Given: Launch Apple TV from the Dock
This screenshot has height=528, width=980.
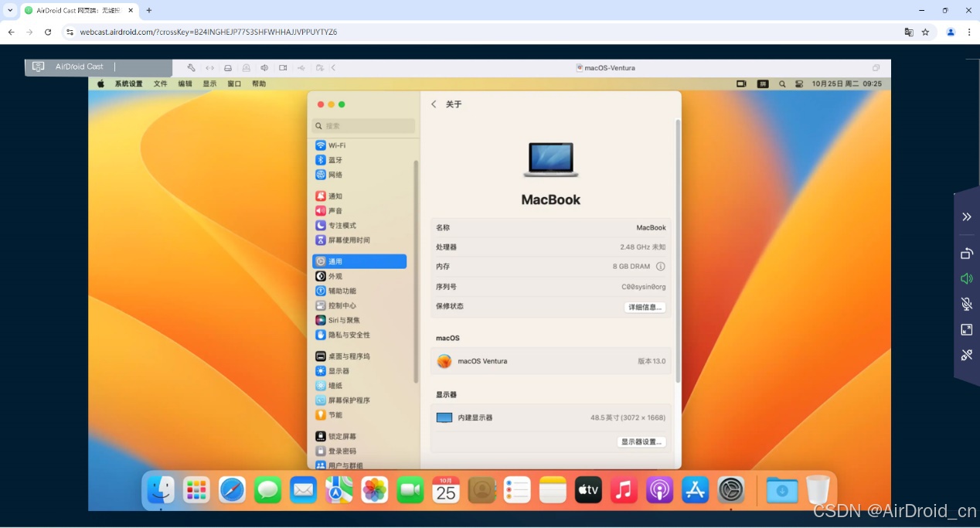Looking at the screenshot, I should coord(588,489).
